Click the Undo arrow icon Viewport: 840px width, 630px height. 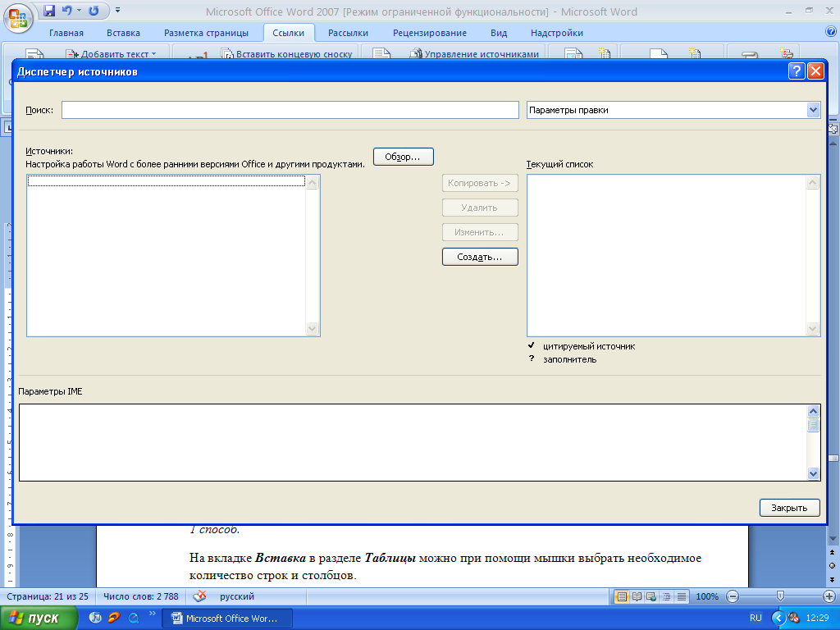tap(66, 11)
